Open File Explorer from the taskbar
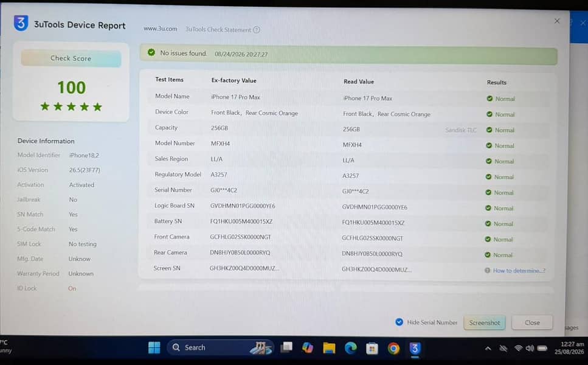 click(329, 348)
